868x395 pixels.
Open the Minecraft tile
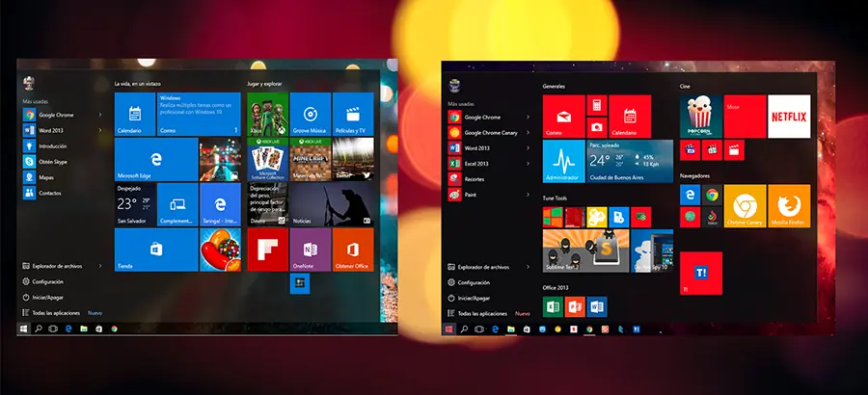coord(310,159)
